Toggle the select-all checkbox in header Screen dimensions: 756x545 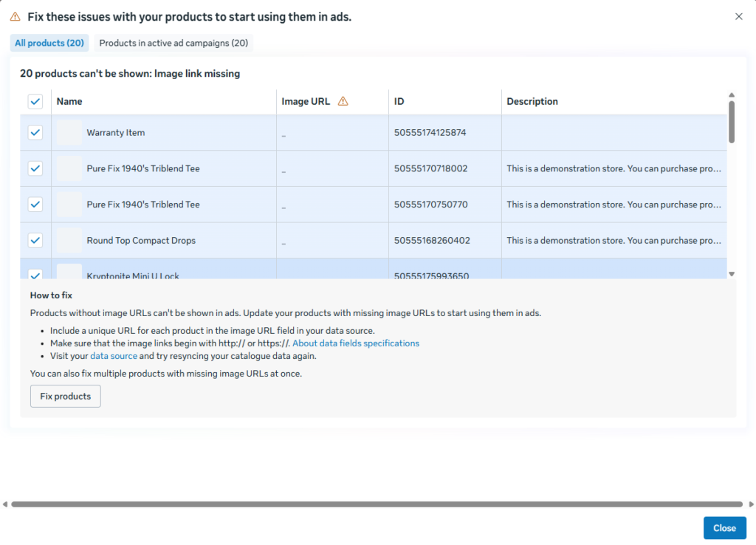point(35,101)
